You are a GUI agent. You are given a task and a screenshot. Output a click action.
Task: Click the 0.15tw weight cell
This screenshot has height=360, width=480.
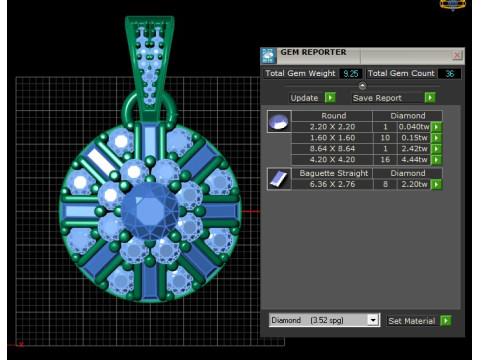pos(414,138)
